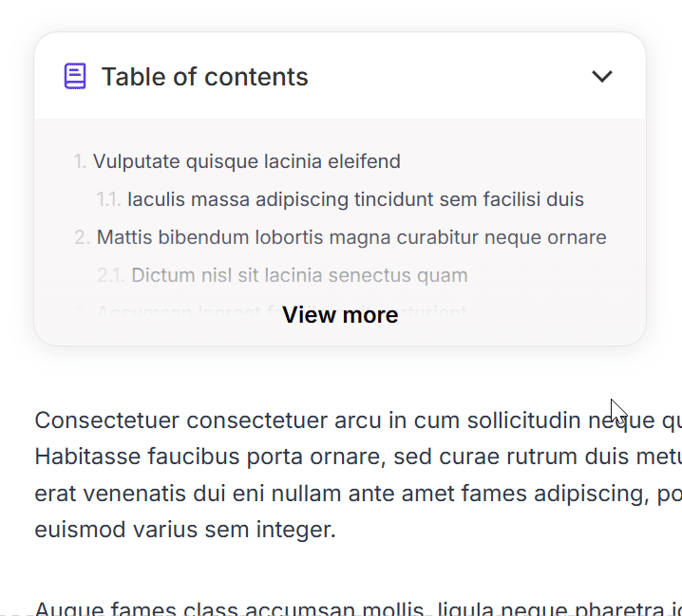Open the "Vulputate quisque lacinia eleifend" link
This screenshot has width=682, height=616.
click(246, 161)
